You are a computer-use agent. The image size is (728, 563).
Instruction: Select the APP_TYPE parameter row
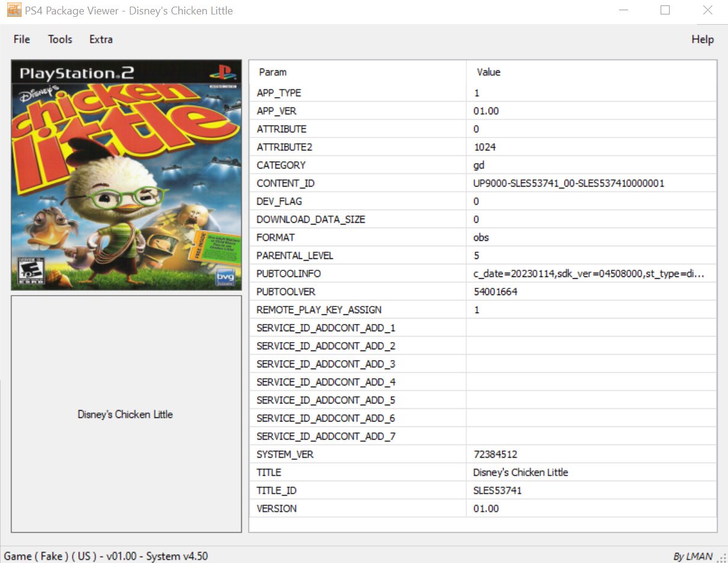[x=279, y=93]
